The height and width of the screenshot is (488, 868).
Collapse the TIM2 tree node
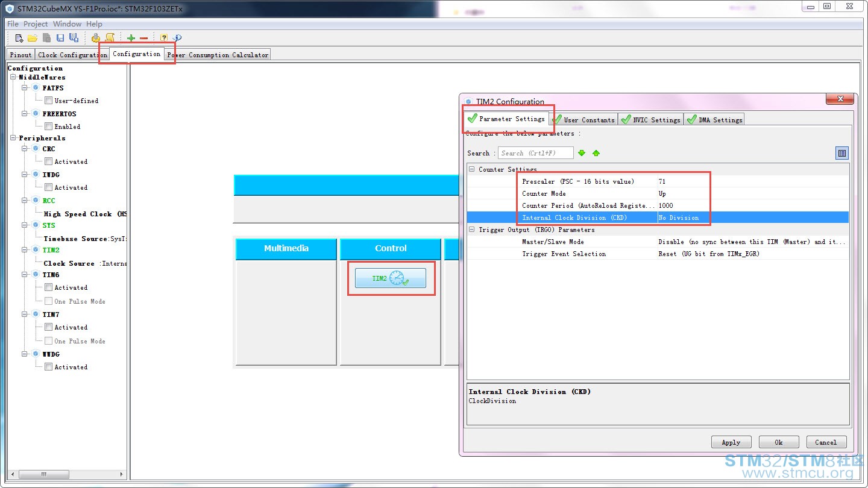(25, 250)
